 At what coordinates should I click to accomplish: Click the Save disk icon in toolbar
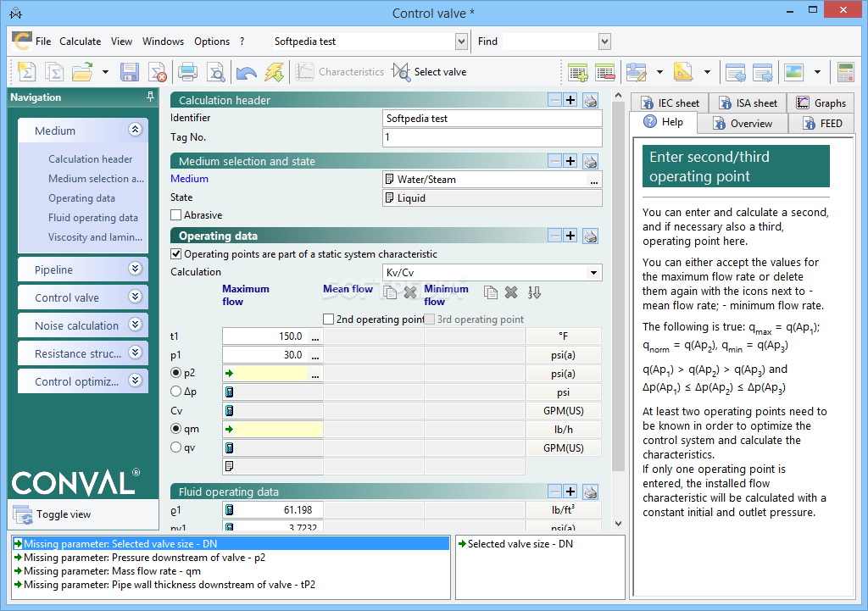click(x=130, y=72)
